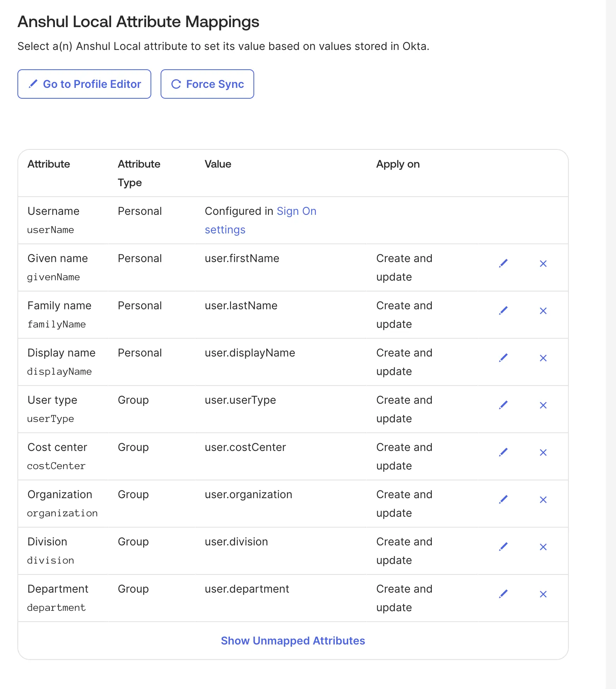Delete the Display name mapping
The image size is (616, 689).
point(543,358)
